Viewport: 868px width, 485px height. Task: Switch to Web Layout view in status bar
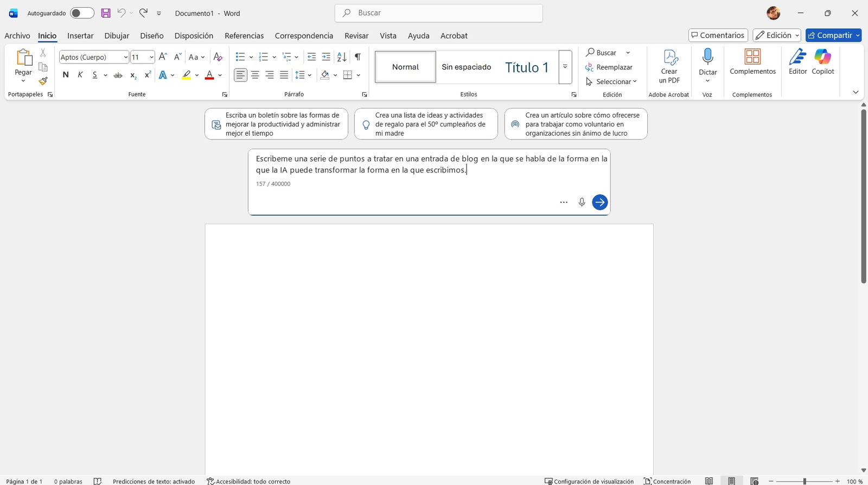(754, 481)
